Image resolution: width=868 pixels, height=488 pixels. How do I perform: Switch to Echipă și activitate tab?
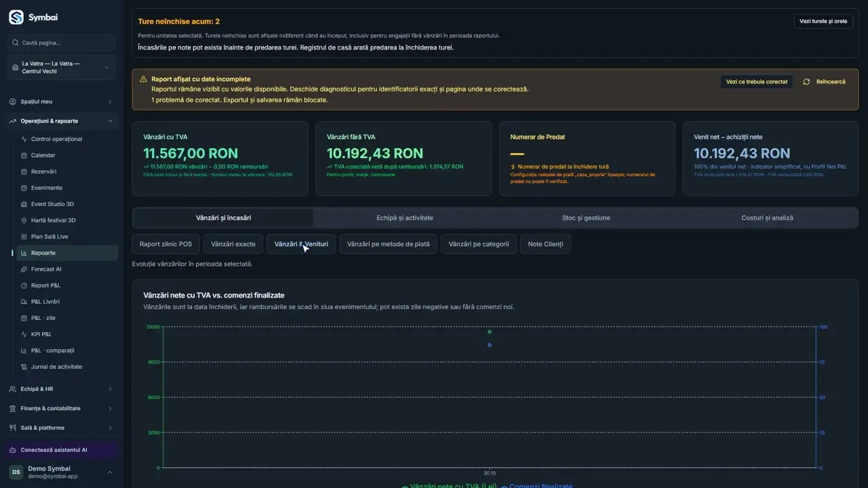pos(405,218)
